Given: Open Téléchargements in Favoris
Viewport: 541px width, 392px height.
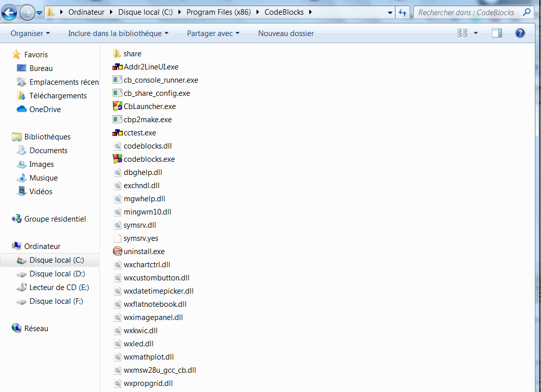Looking at the screenshot, I should 58,96.
